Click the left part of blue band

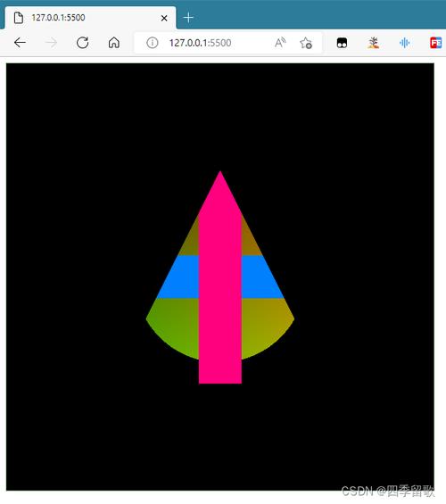pos(178,277)
